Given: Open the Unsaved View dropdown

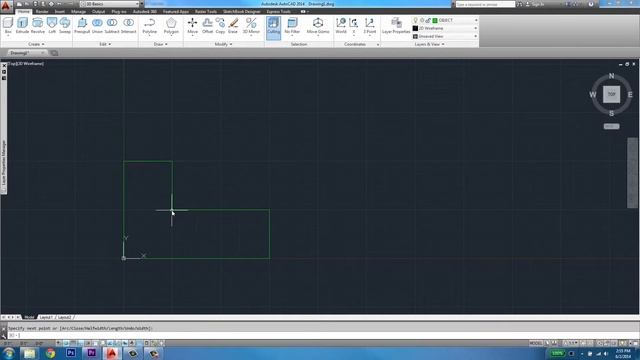Looking at the screenshot, I should 445,36.
